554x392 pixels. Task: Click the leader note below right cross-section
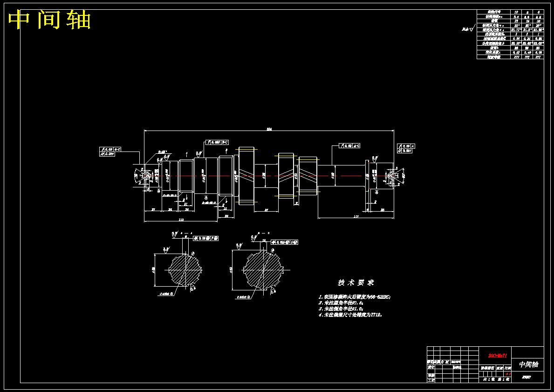[x=243, y=297]
